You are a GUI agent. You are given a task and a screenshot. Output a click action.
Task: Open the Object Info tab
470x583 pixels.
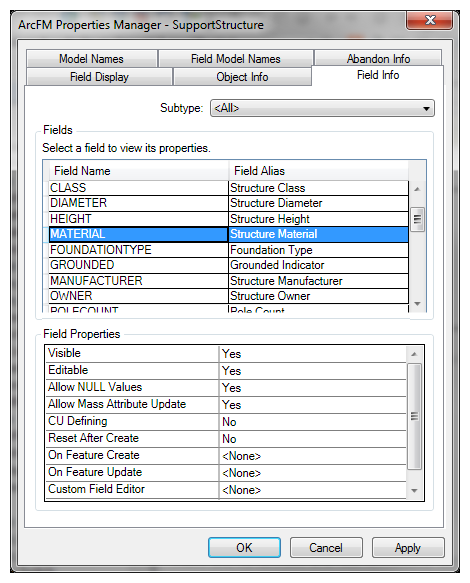[242, 77]
